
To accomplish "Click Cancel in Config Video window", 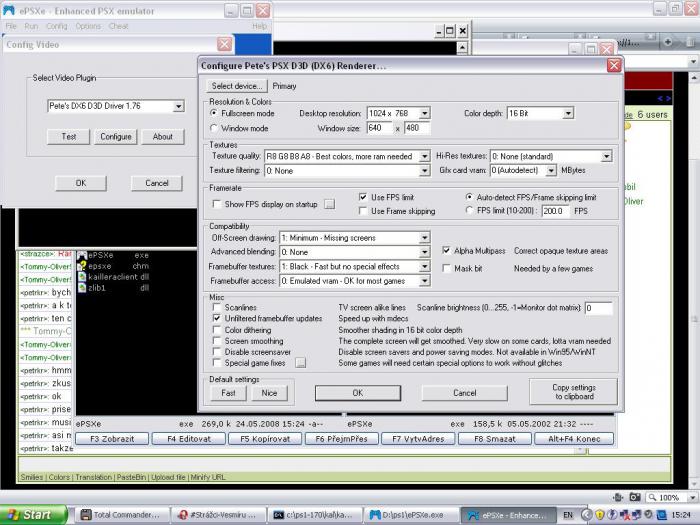I will pos(157,183).
